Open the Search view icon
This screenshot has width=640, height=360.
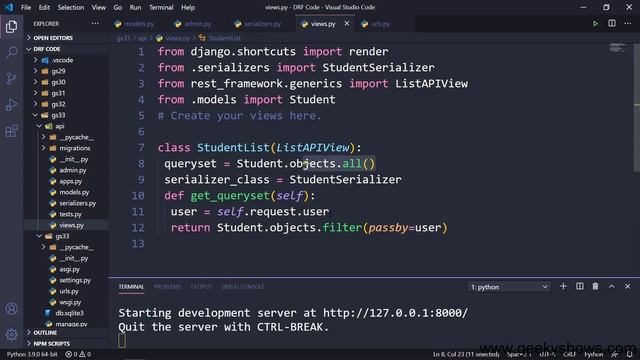click(x=11, y=52)
